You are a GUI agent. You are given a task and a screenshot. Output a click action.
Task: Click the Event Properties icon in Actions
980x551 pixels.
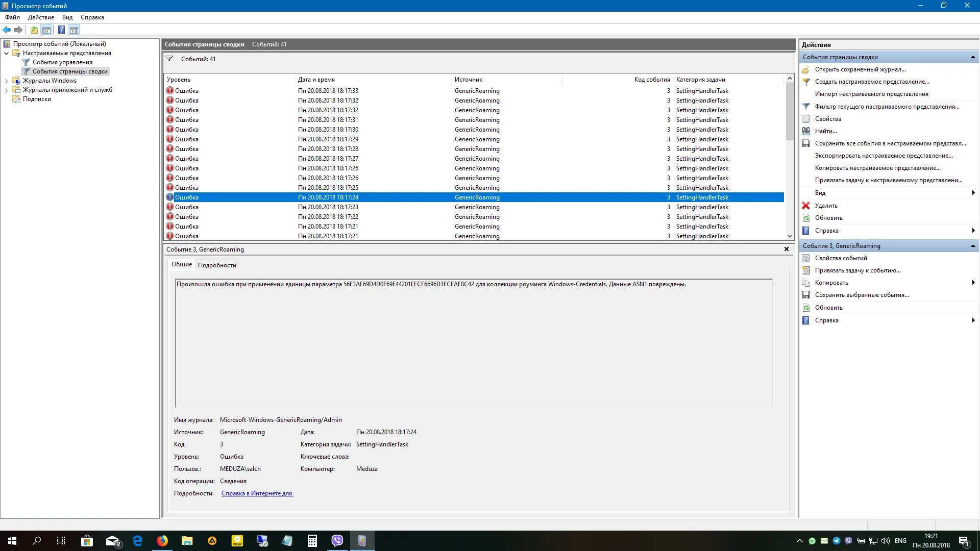[806, 258]
